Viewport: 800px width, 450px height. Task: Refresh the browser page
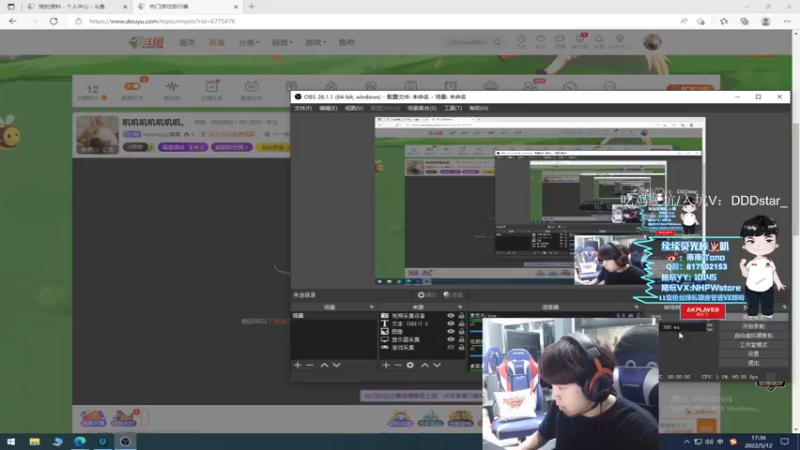point(54,21)
